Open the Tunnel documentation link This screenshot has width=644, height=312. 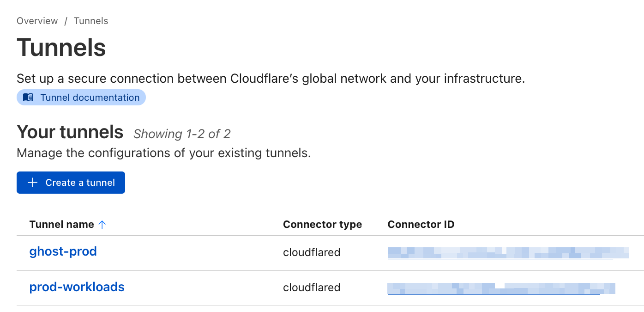[81, 98]
